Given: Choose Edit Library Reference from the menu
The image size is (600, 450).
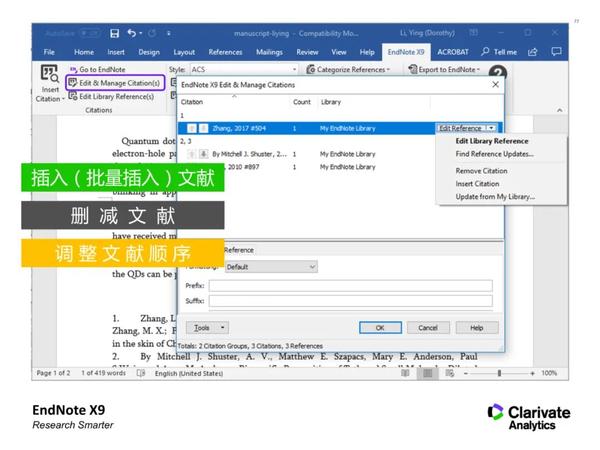Looking at the screenshot, I should tap(492, 141).
